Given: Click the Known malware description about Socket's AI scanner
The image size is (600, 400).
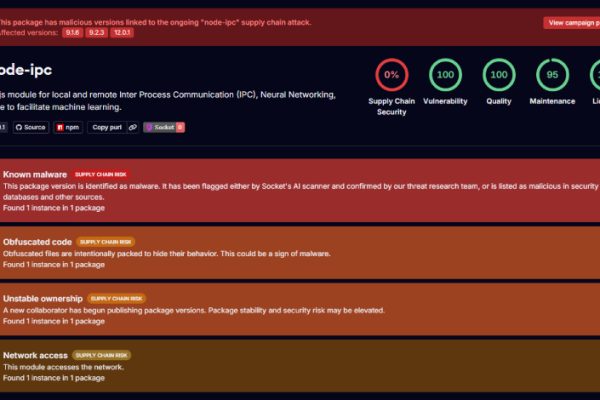Looking at the screenshot, I should click(x=300, y=191).
